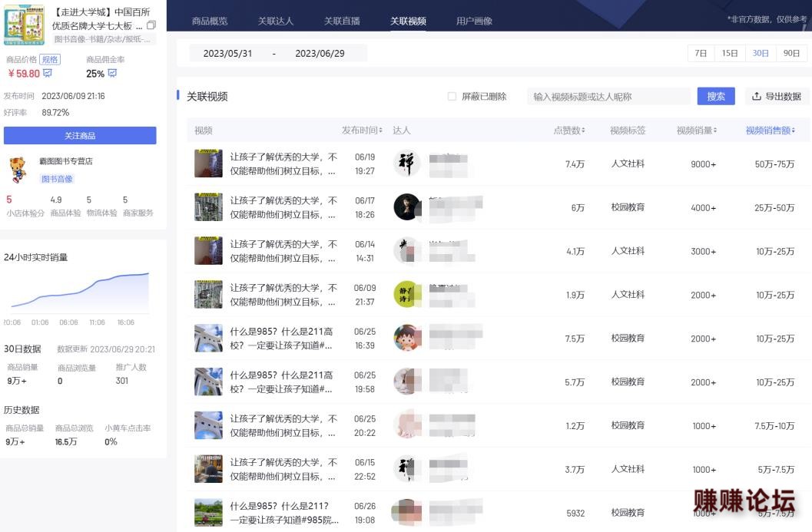Open thumbnail of 06/15 22:52 video
The image size is (812, 532).
208,469
